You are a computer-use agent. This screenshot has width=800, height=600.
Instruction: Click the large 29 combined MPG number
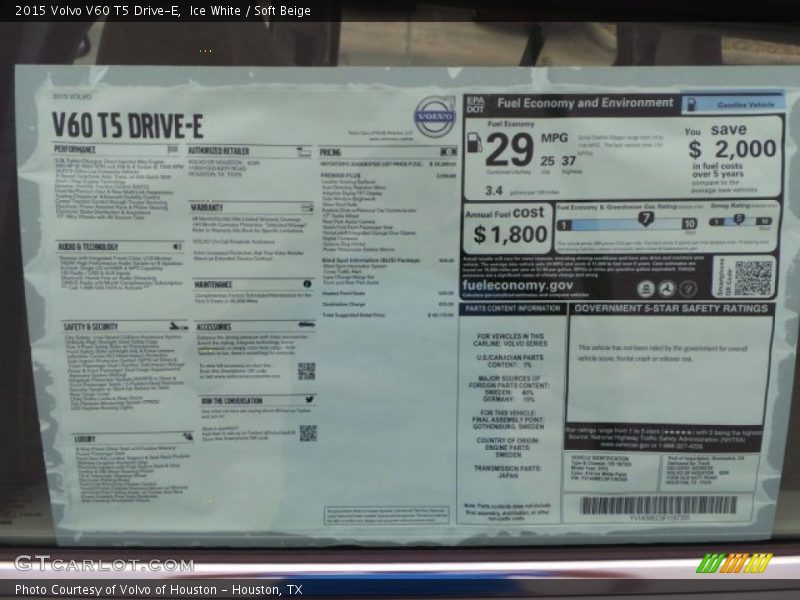coord(510,149)
